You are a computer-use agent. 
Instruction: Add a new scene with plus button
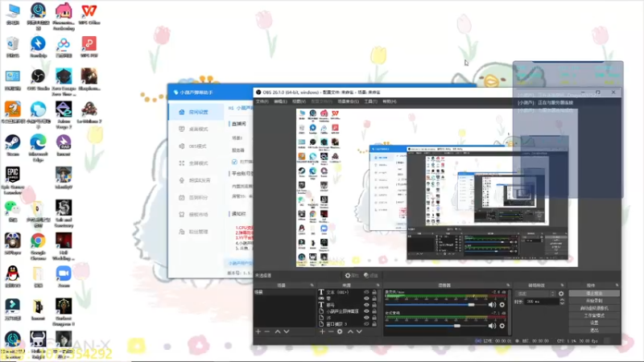[x=258, y=331]
